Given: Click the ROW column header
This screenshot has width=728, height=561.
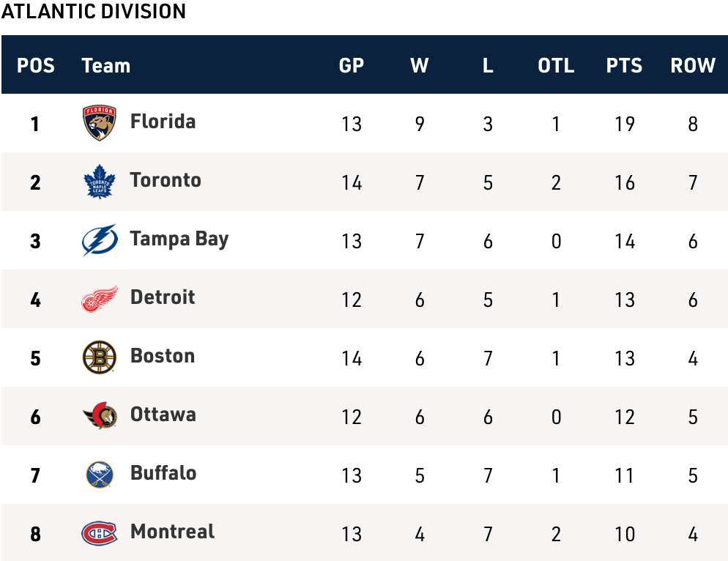Looking at the screenshot, I should 693,65.
